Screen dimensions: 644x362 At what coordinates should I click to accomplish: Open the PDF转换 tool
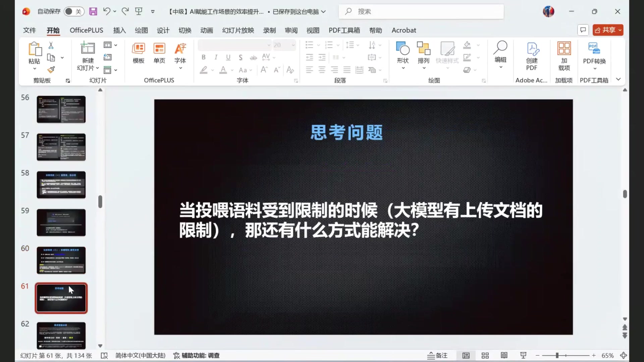[x=594, y=54]
